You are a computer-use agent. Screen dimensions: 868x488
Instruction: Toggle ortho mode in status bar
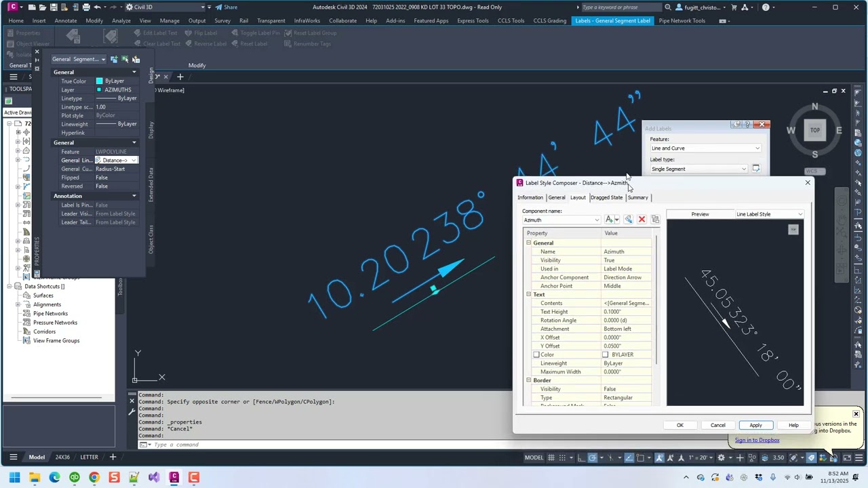pos(581,457)
